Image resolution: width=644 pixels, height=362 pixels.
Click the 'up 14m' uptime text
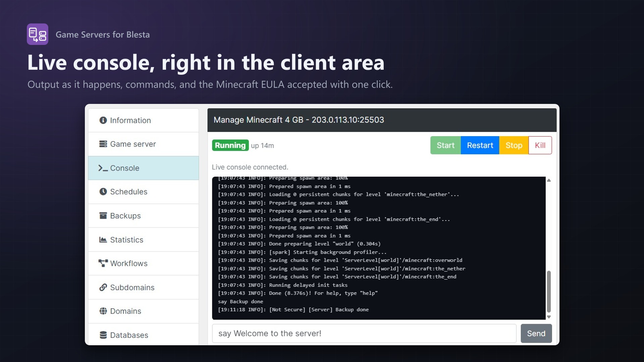coord(262,146)
